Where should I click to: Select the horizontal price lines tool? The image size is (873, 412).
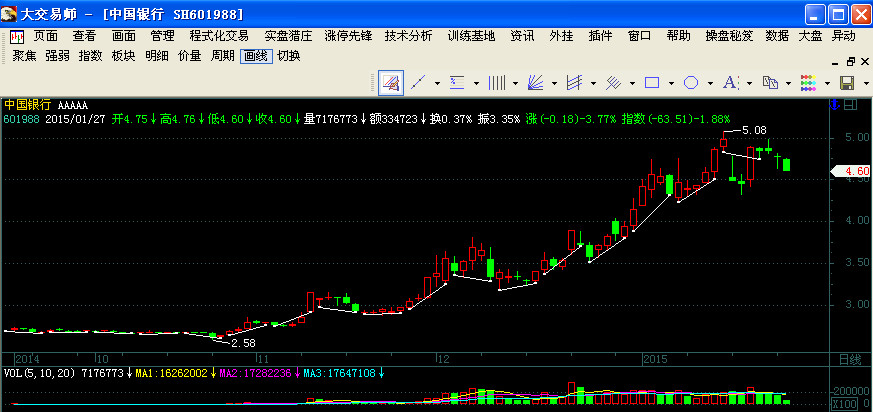coord(457,82)
